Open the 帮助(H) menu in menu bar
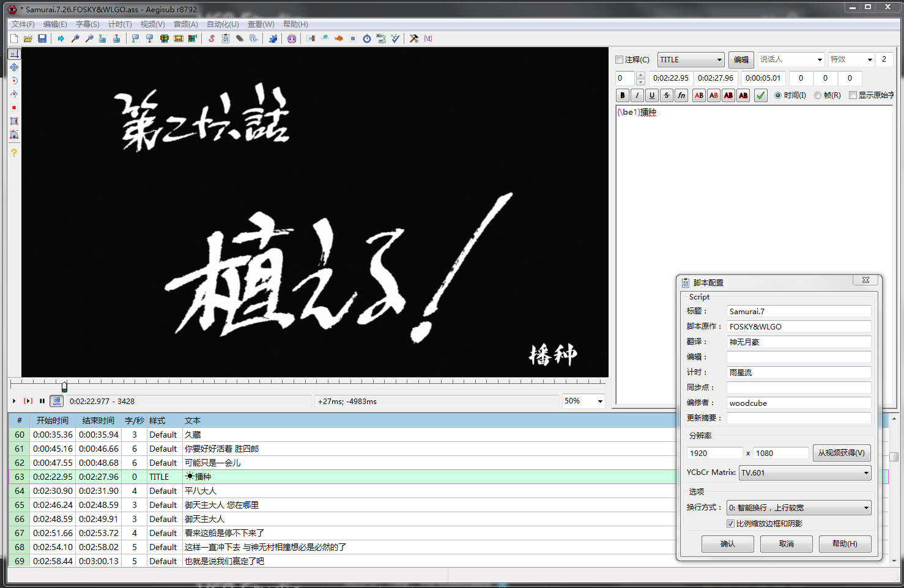Screen dimensions: 904x588 click(x=295, y=24)
